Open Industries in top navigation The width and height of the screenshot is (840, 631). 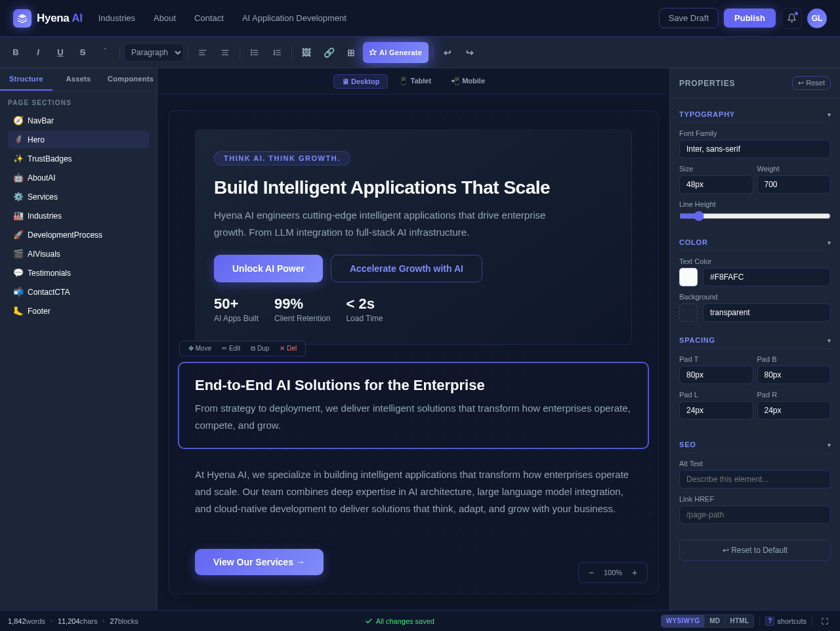pos(117,18)
